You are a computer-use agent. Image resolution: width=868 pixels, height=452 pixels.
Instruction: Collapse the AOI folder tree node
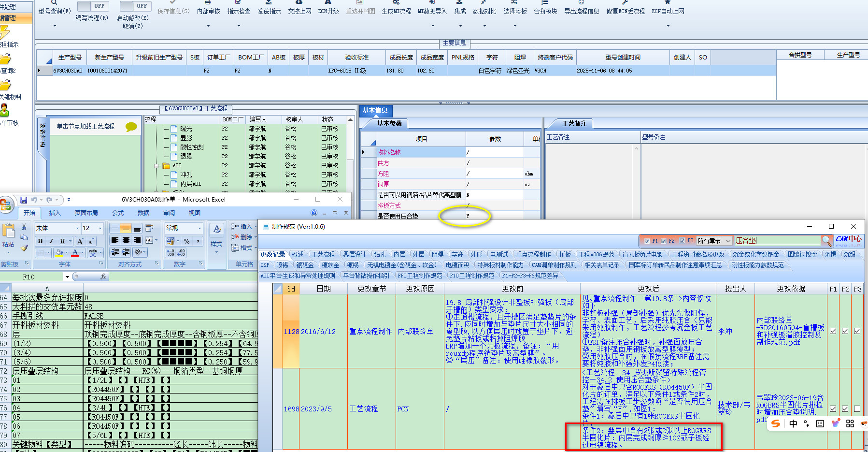(157, 166)
